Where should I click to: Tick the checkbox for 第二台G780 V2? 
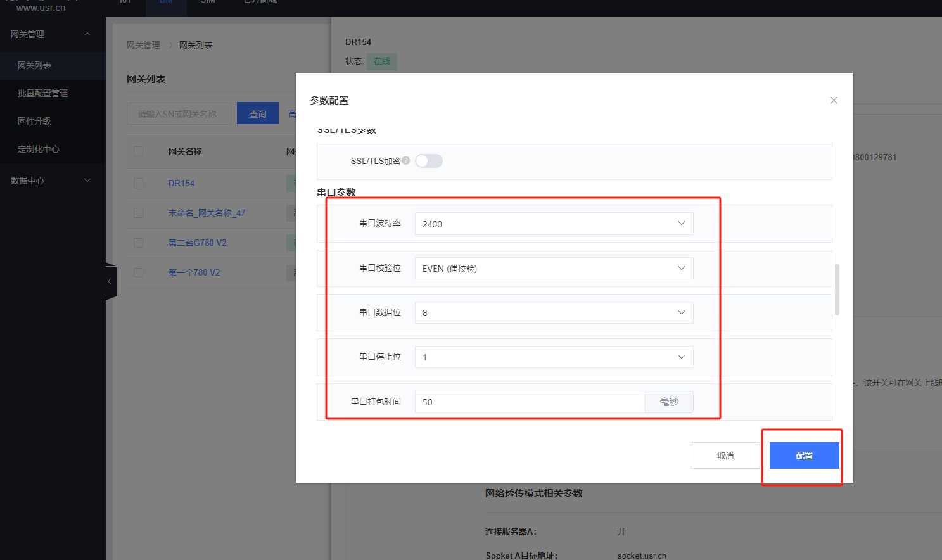[138, 243]
